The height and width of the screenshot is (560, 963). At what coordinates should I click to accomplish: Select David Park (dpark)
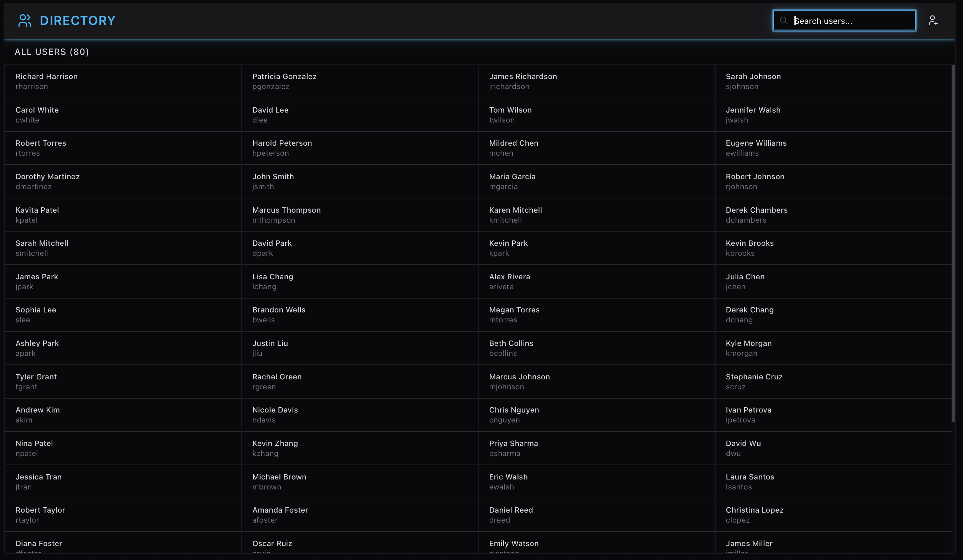360,248
